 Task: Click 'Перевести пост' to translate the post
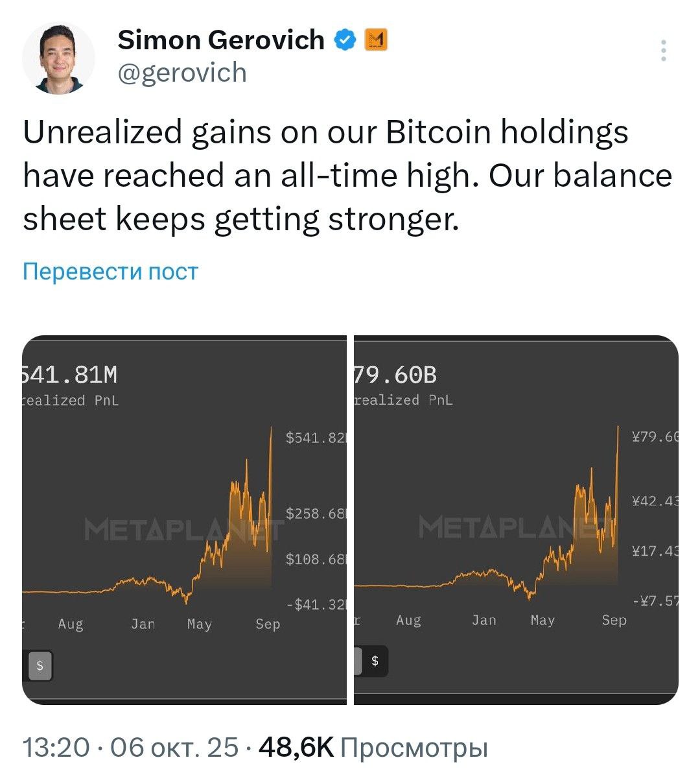click(110, 271)
